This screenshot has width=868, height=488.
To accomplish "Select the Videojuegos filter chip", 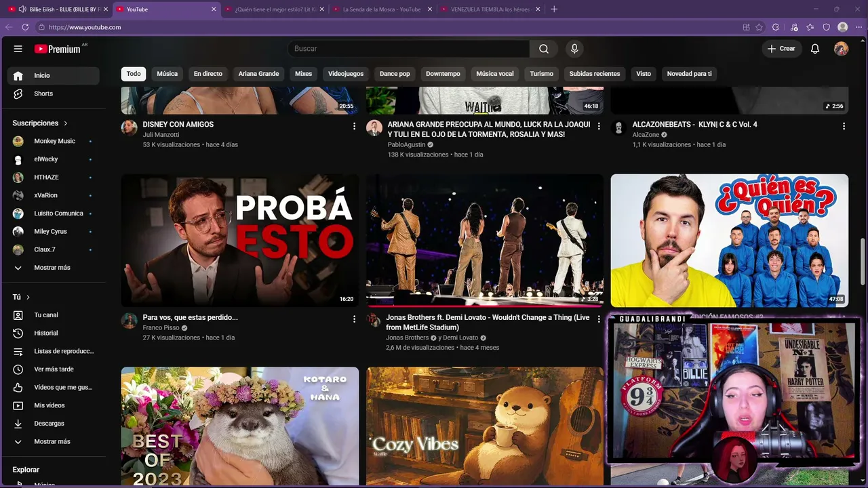I will click(x=346, y=74).
